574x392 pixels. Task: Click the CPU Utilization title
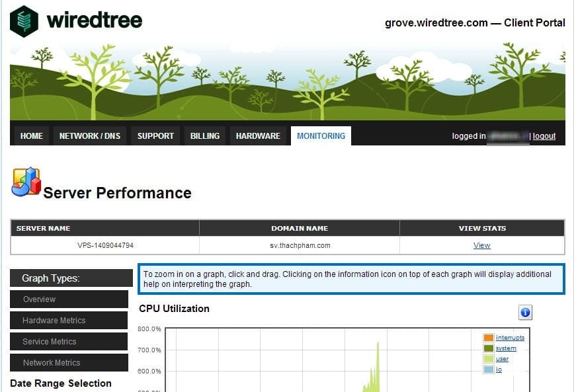(175, 309)
